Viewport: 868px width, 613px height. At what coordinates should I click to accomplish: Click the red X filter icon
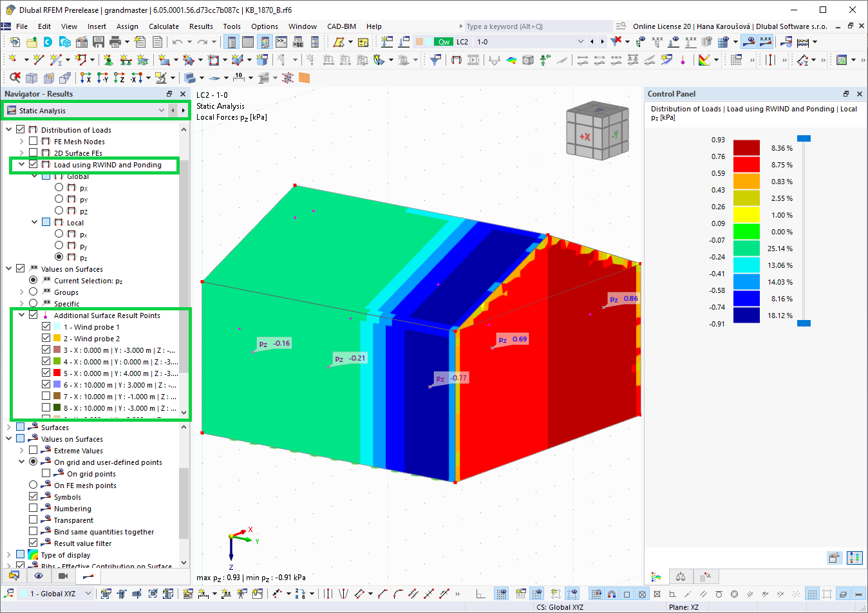point(616,42)
